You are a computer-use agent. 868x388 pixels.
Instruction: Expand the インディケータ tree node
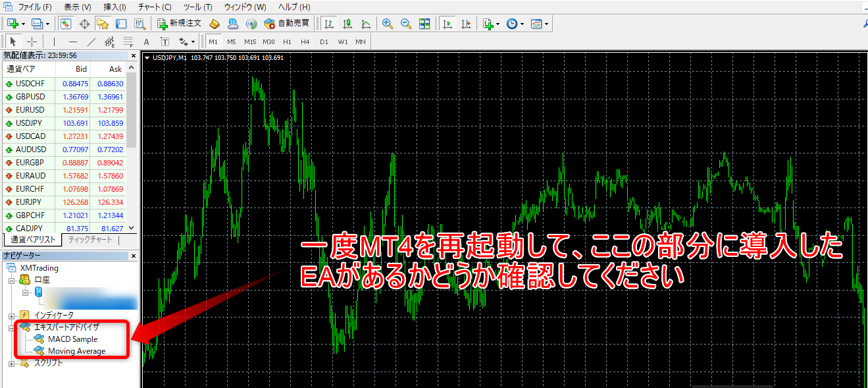click(x=11, y=315)
